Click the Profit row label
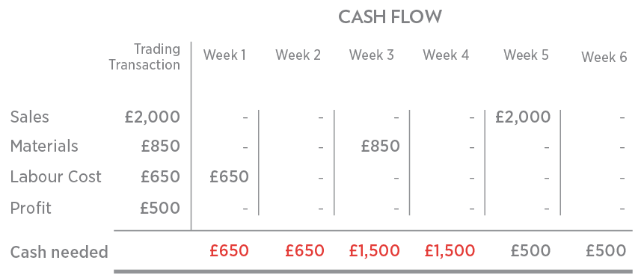 (31, 208)
